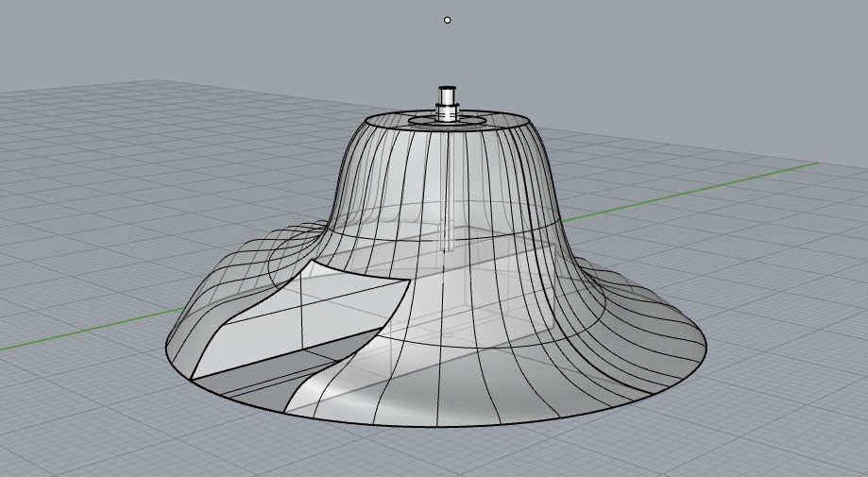
Task: Select the inner ring on the model's flat top
Action: 448,120
